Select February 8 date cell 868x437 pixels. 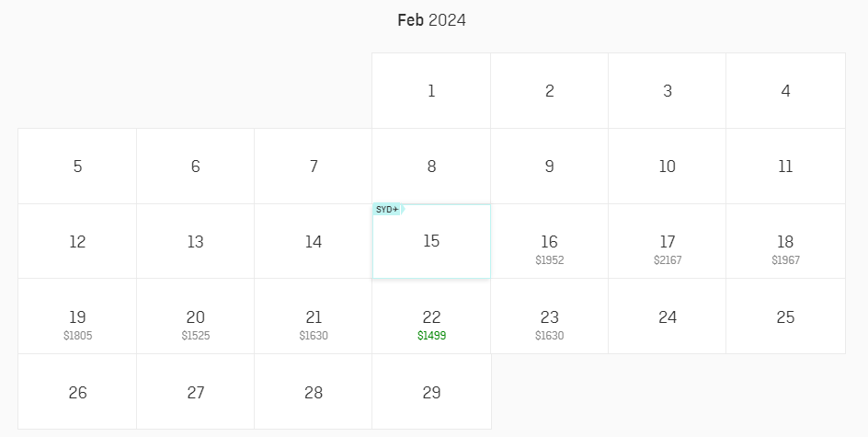click(431, 167)
